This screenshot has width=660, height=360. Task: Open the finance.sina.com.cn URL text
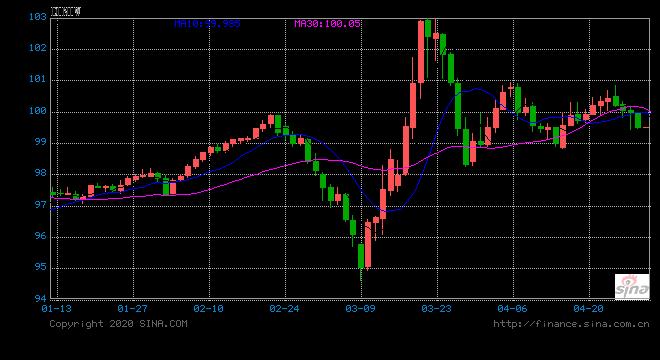click(x=571, y=323)
